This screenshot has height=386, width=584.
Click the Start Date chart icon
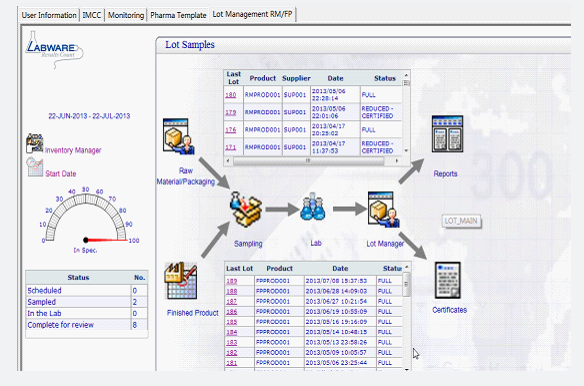pos(35,167)
